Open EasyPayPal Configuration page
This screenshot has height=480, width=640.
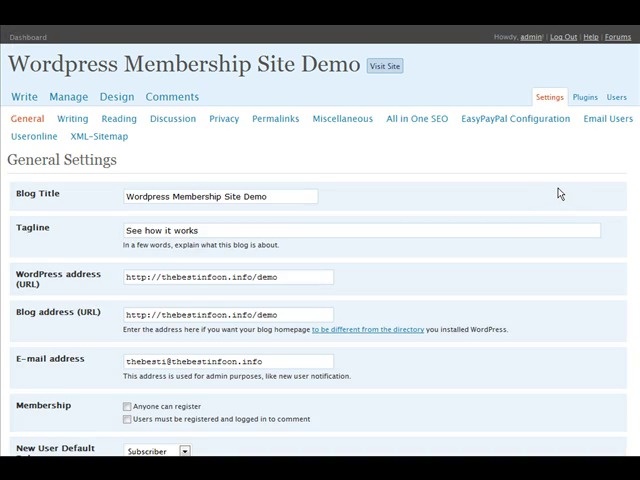coord(516,119)
